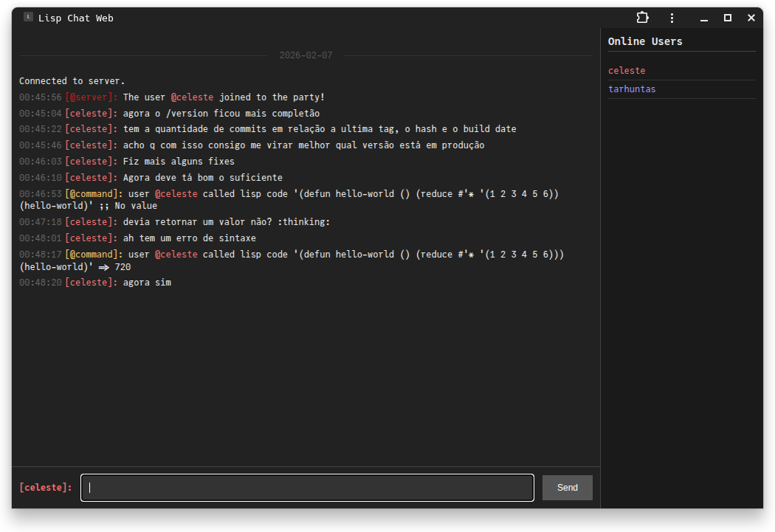Click the @celeste mention in the join message
The width and height of the screenshot is (775, 532).
(x=192, y=97)
